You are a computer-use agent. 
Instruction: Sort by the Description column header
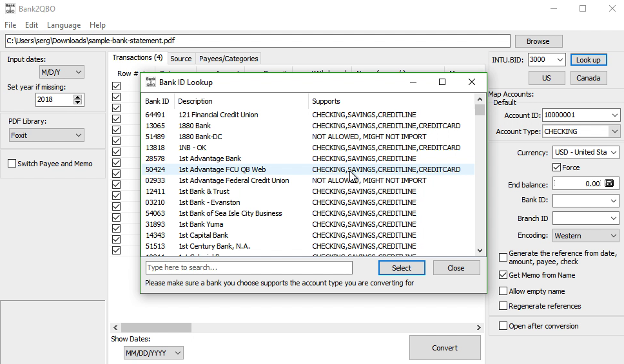pos(241,101)
